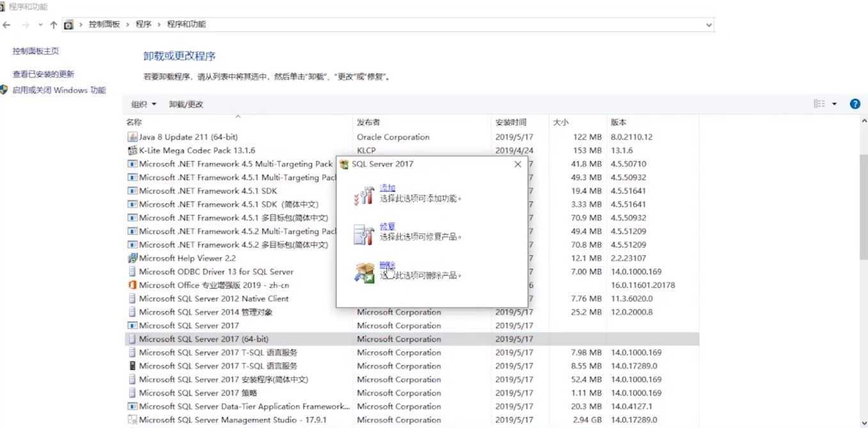Click the .NET Framework 4.5.1 SDK icon

point(132,191)
